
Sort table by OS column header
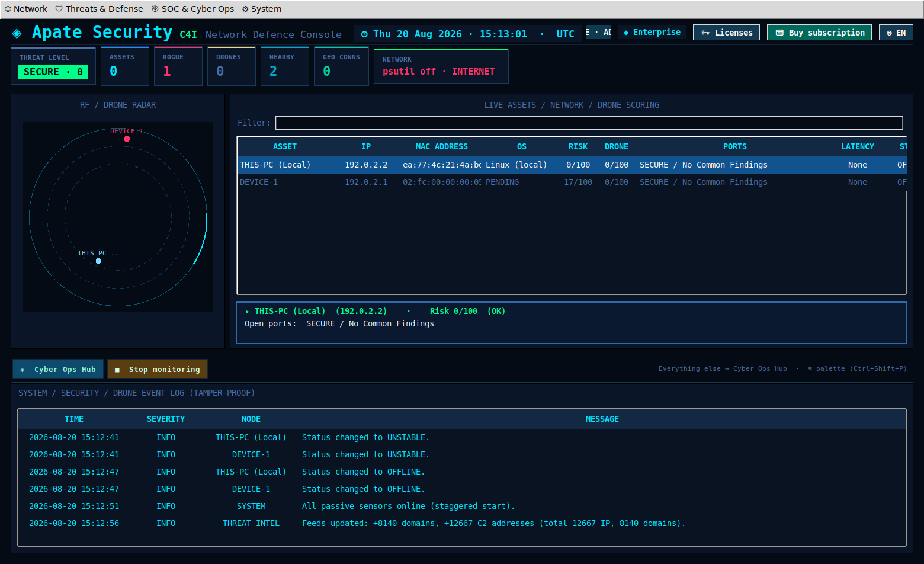(x=521, y=146)
